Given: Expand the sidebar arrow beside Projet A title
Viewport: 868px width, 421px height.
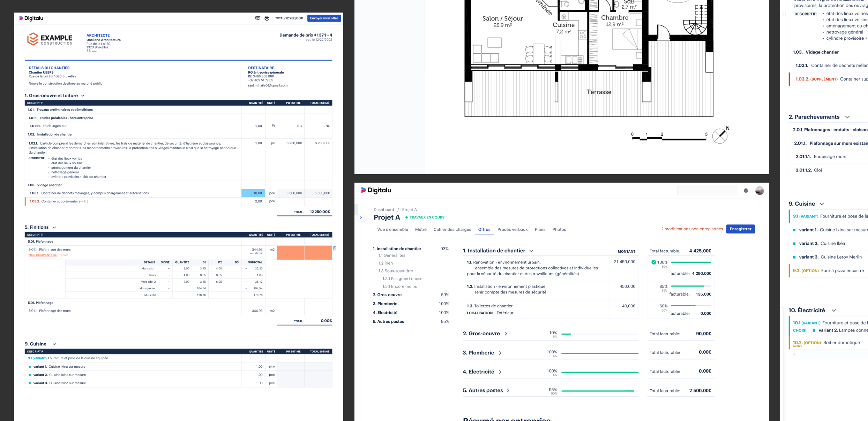Looking at the screenshot, I should click(361, 217).
